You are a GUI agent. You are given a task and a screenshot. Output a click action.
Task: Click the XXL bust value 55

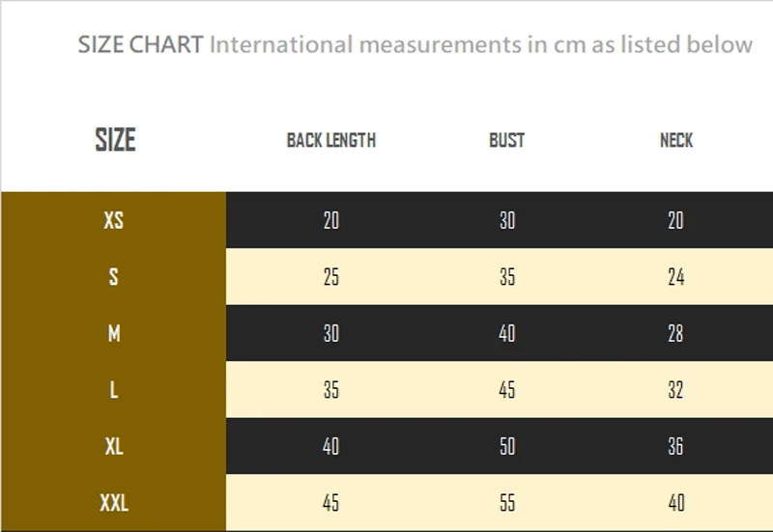[507, 503]
